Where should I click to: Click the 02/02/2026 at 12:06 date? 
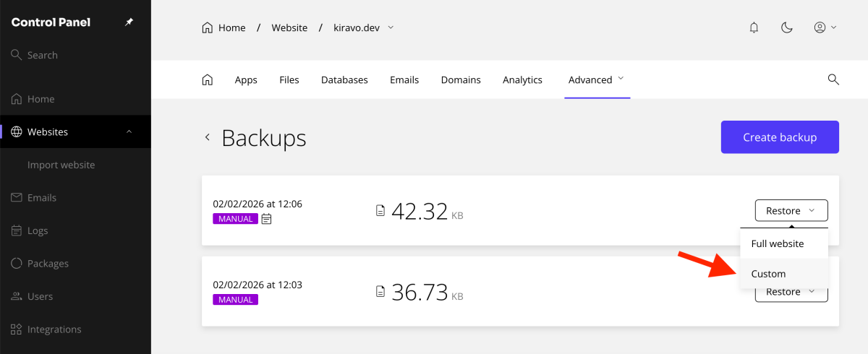point(258,204)
